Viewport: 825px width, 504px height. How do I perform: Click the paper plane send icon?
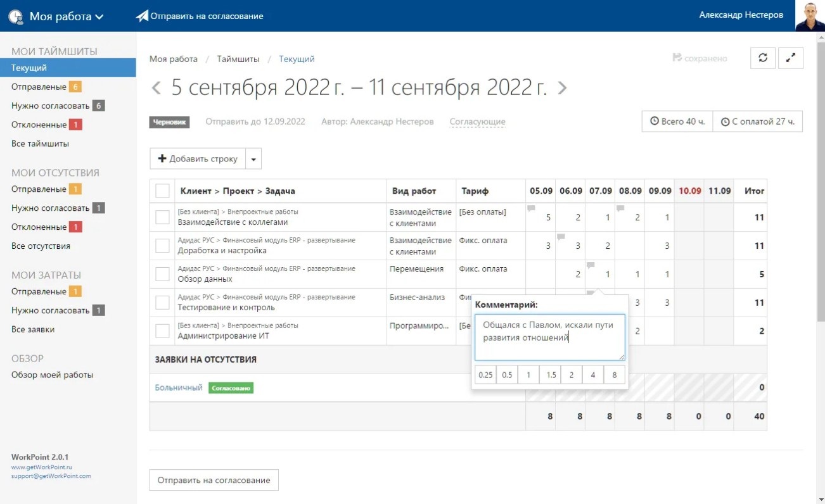coord(142,16)
